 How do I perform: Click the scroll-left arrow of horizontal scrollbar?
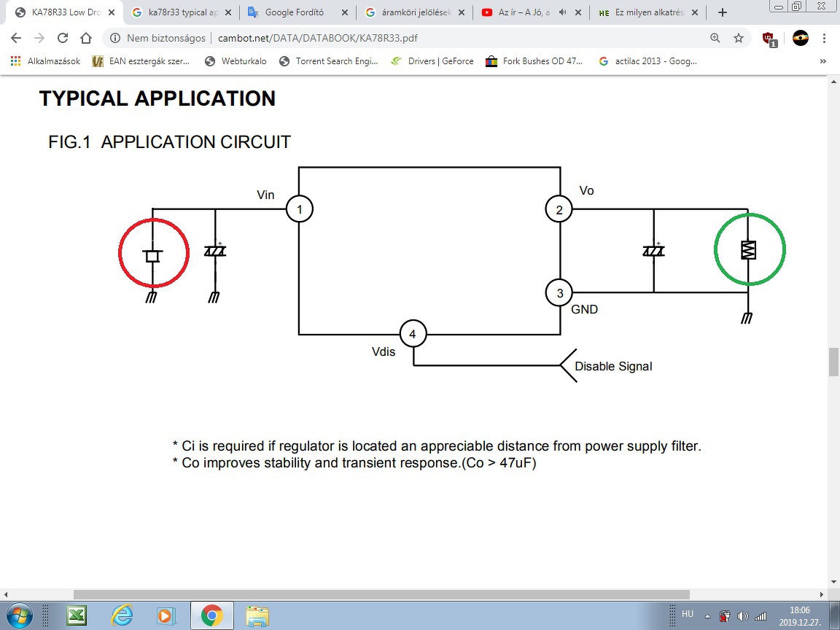pyautogui.click(x=6, y=594)
